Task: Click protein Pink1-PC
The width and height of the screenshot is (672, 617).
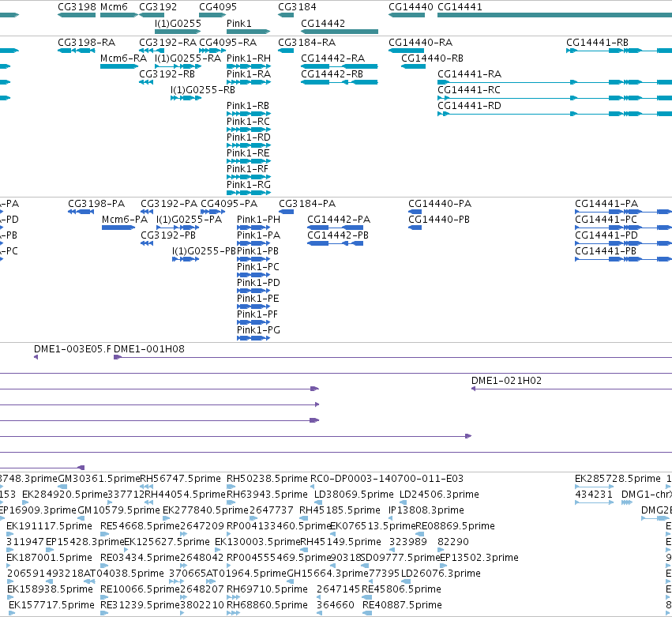Action: click(x=258, y=267)
